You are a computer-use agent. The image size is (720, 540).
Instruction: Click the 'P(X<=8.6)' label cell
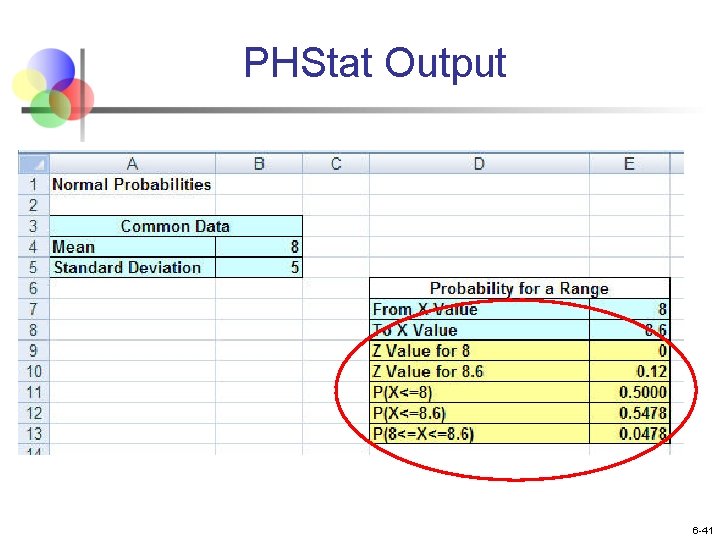point(479,413)
